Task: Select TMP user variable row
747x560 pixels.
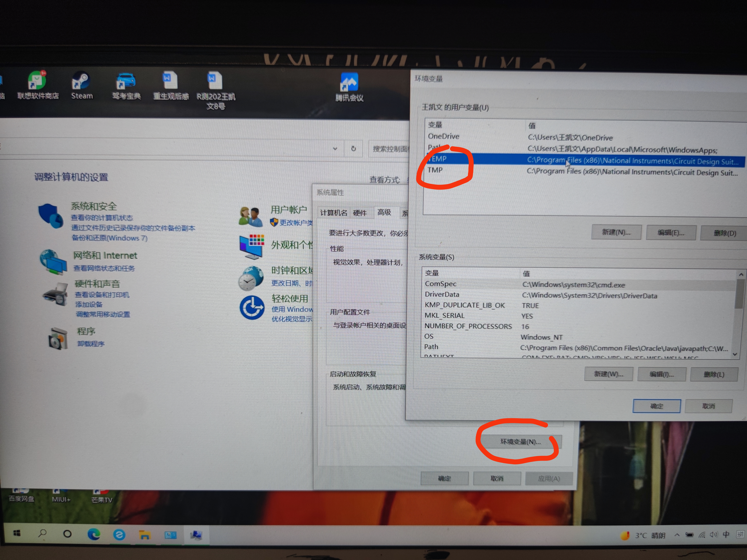Action: pyautogui.click(x=435, y=170)
